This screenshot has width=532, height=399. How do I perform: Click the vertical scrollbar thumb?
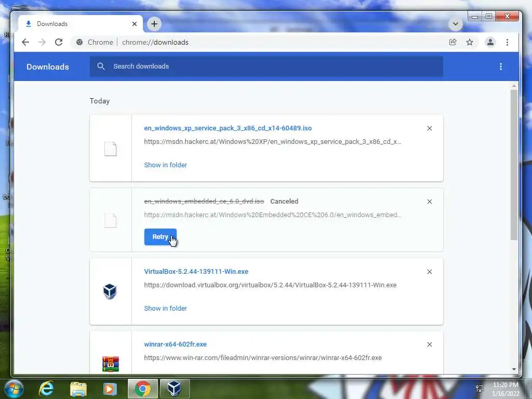coord(514,165)
